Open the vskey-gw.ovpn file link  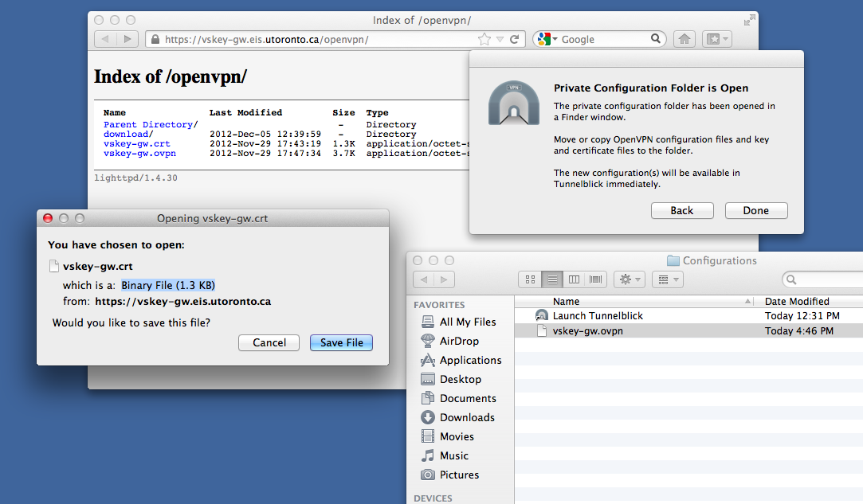139,154
